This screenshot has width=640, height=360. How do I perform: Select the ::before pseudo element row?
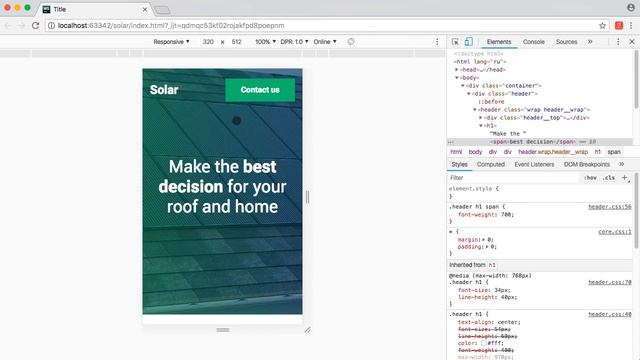click(x=491, y=102)
